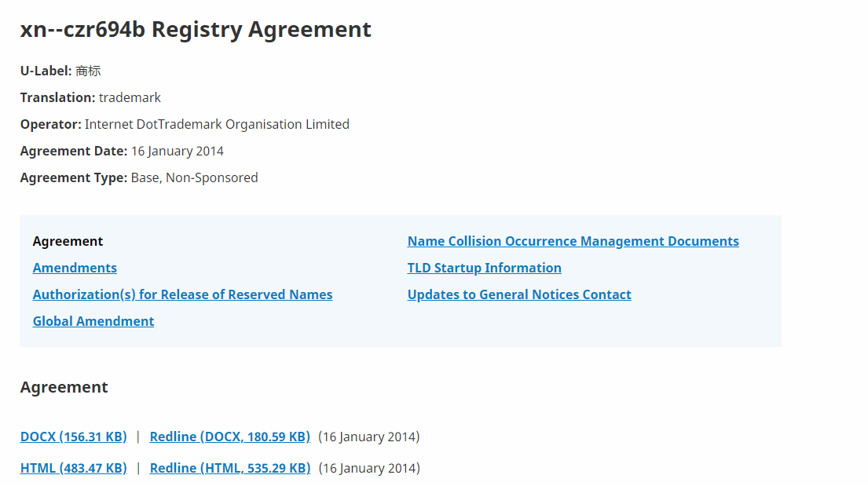The height and width of the screenshot is (486, 868).
Task: Download Redline DOCX 180.59 KB file
Action: point(229,437)
